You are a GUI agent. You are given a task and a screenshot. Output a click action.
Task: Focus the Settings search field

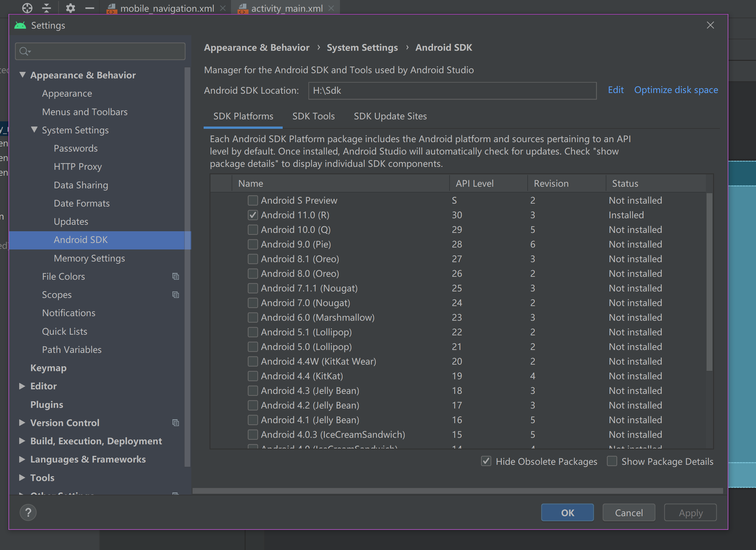click(x=100, y=51)
